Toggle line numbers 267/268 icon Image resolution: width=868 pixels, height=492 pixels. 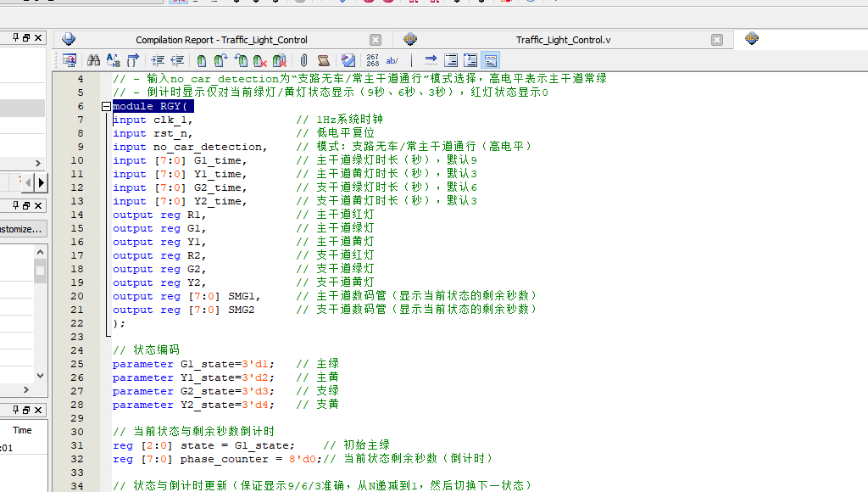(373, 60)
